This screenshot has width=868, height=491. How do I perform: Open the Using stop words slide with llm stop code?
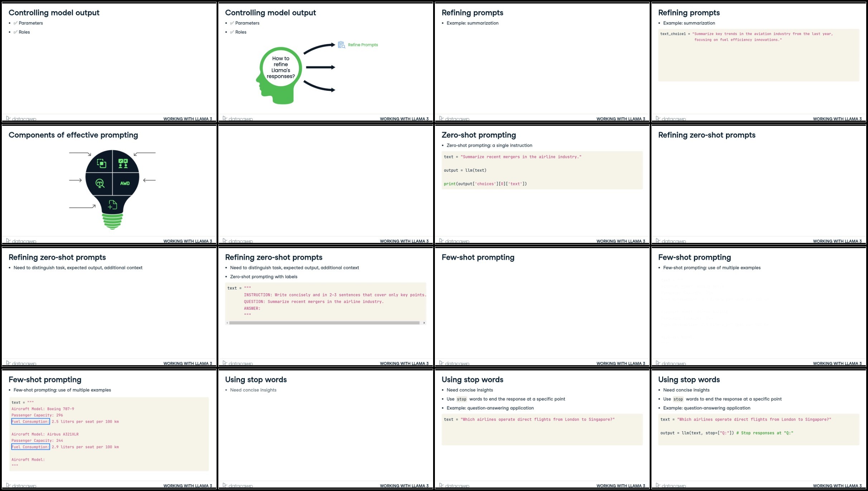coord(759,429)
